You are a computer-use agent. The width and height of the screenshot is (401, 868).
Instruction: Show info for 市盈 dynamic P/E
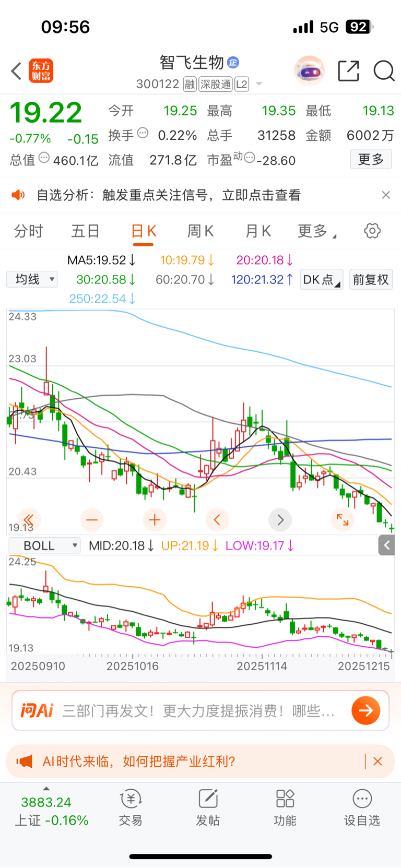[250, 158]
